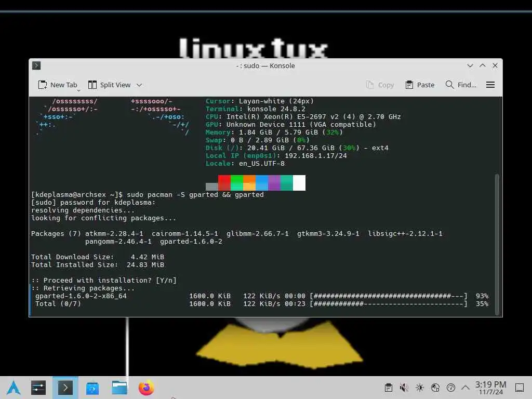
Task: Click the CPU info line in terminal
Action: click(x=303, y=117)
